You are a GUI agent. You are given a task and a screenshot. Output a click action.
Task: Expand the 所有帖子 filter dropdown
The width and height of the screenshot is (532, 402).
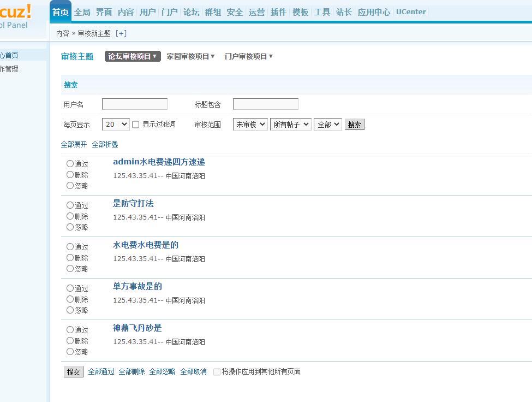291,125
